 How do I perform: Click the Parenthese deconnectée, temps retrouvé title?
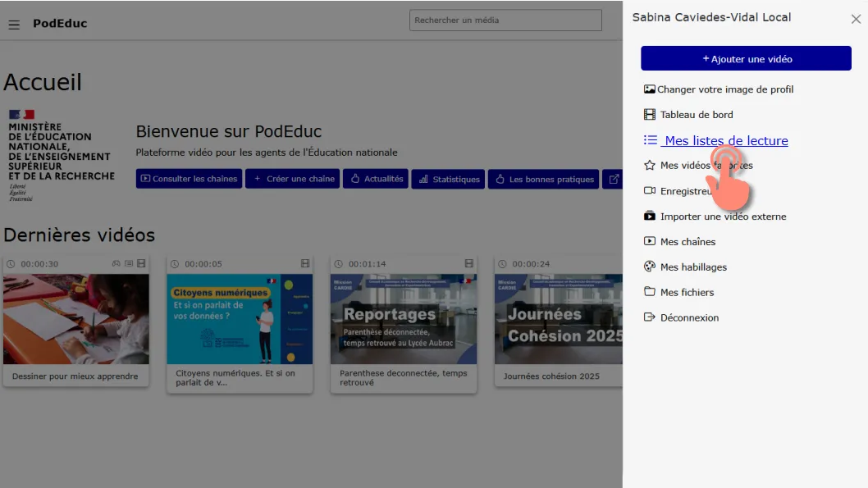tap(404, 377)
